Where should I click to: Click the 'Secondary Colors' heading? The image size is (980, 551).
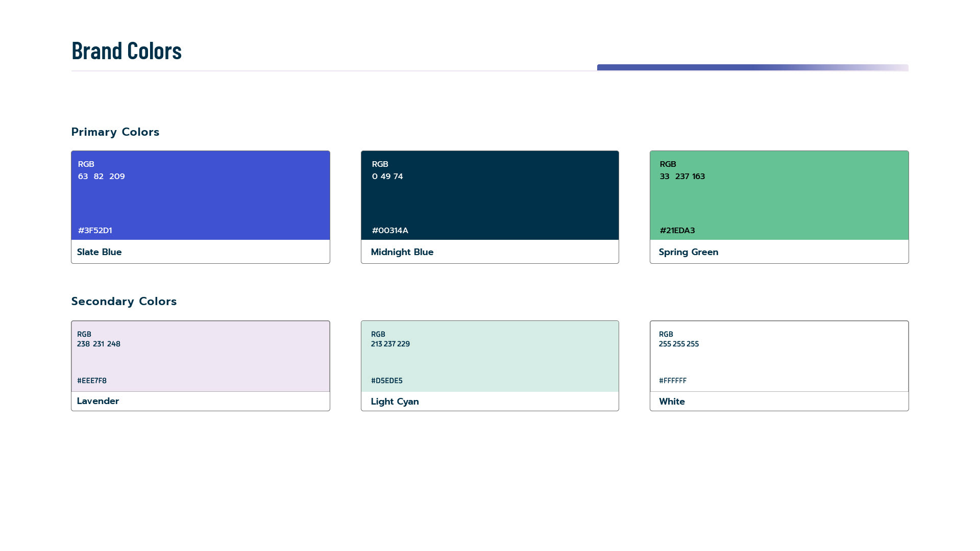click(x=124, y=302)
